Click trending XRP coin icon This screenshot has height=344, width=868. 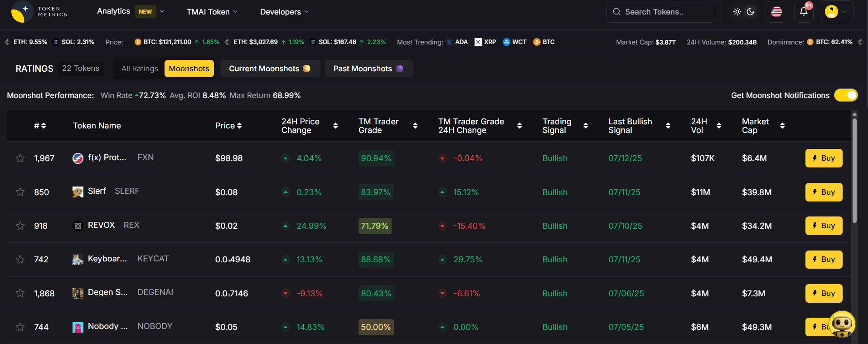tap(478, 42)
